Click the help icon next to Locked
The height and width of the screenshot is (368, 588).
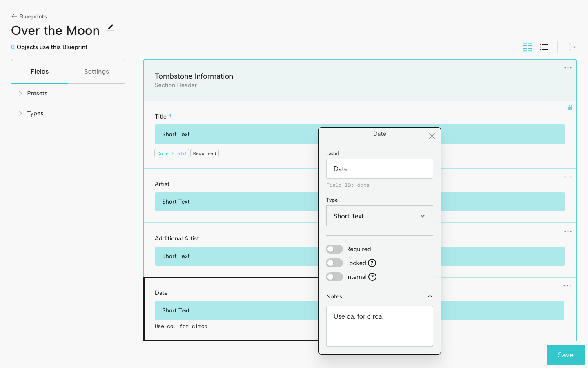pos(372,263)
